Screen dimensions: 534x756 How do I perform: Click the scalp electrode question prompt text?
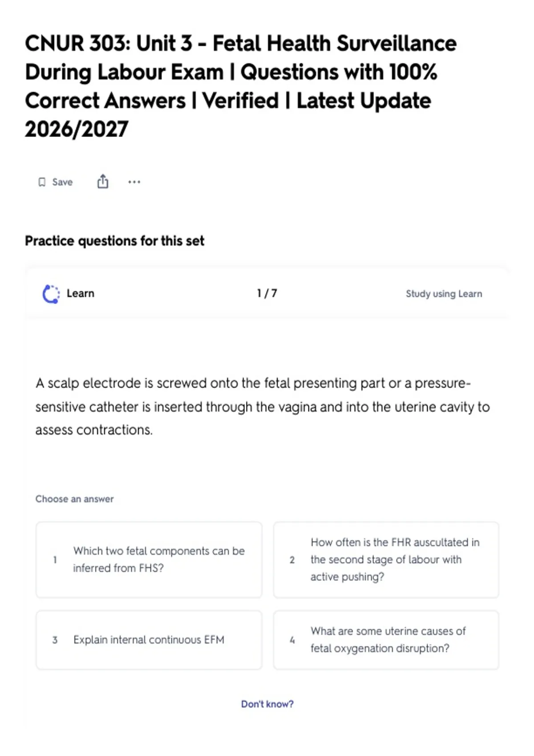click(x=263, y=406)
